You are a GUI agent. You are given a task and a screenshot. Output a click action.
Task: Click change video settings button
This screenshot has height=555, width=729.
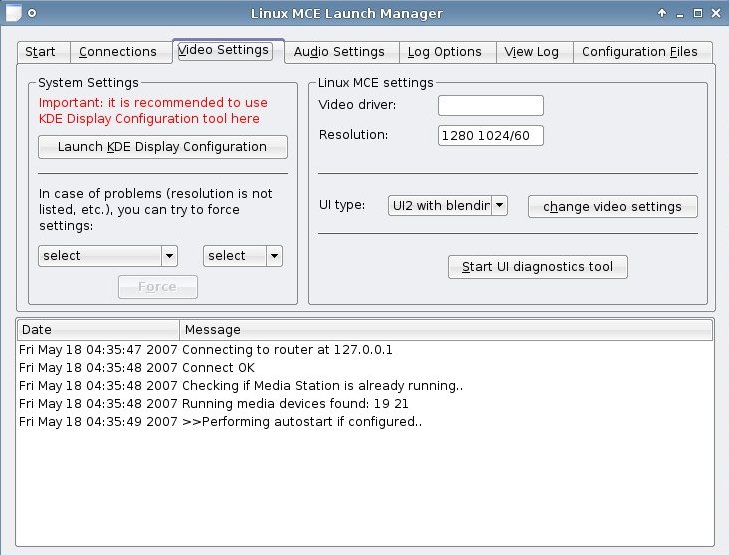tap(612, 206)
